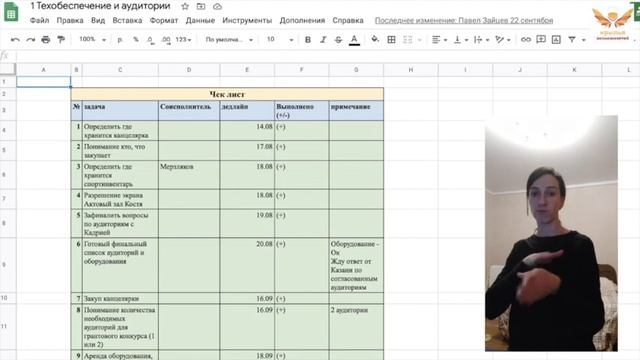Select the deadline cell '20.08'
Viewport: 640px width, 360px height.
tap(247, 265)
